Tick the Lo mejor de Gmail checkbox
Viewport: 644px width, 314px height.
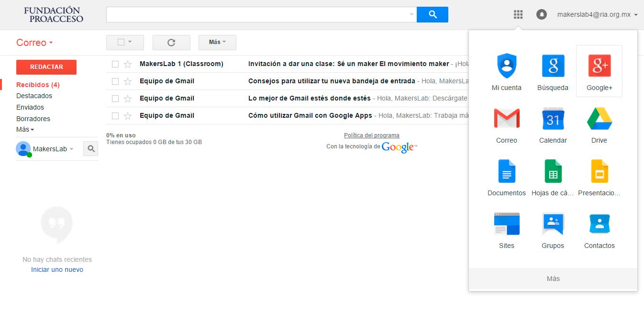click(115, 99)
